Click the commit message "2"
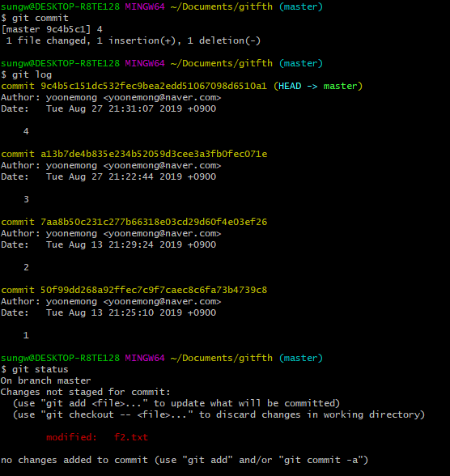Image resolution: width=450 pixels, height=476 pixels. (x=26, y=267)
